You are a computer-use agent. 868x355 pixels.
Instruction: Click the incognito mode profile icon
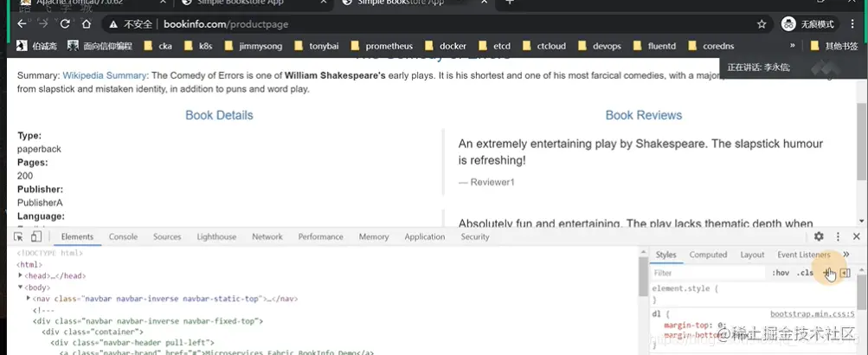click(x=788, y=24)
